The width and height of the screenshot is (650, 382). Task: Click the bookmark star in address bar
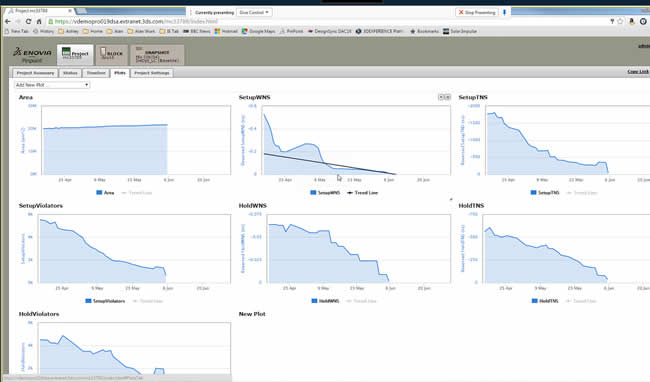coord(620,22)
